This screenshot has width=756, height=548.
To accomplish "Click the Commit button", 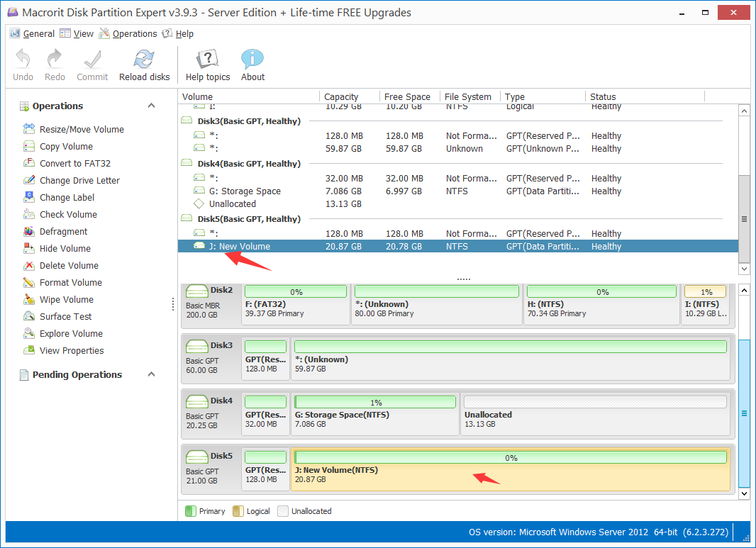I will pos(92,64).
